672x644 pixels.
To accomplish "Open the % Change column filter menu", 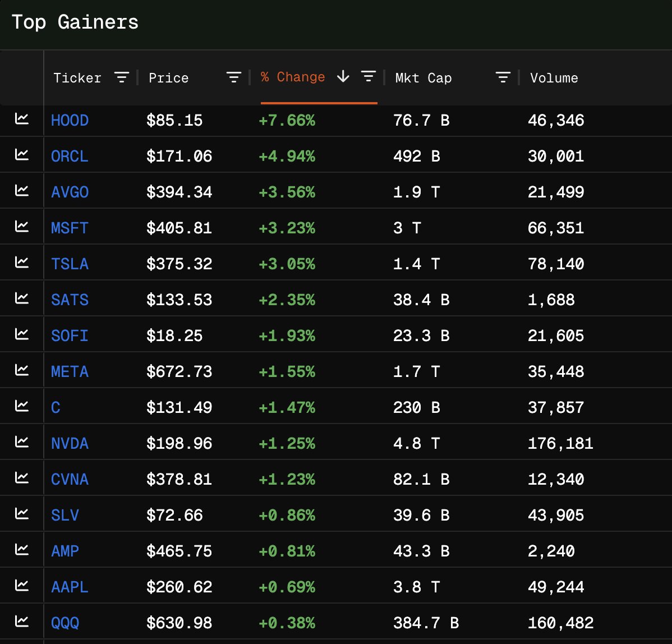I will click(x=368, y=77).
